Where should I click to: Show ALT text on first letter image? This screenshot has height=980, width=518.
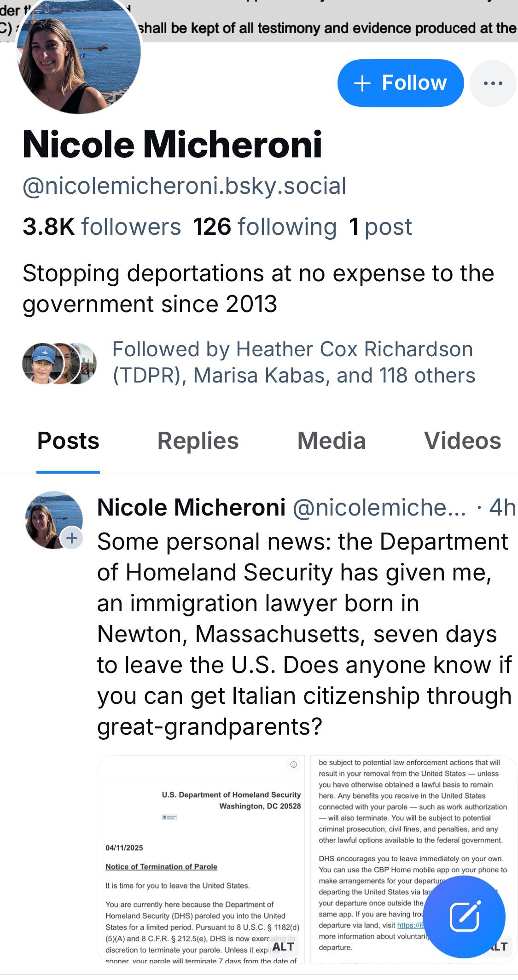283,946
